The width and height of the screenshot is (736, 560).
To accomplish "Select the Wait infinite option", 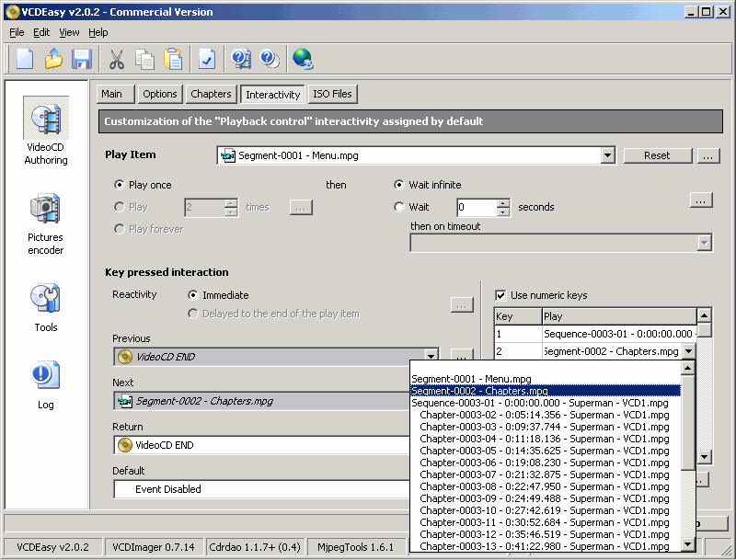I will click(399, 185).
